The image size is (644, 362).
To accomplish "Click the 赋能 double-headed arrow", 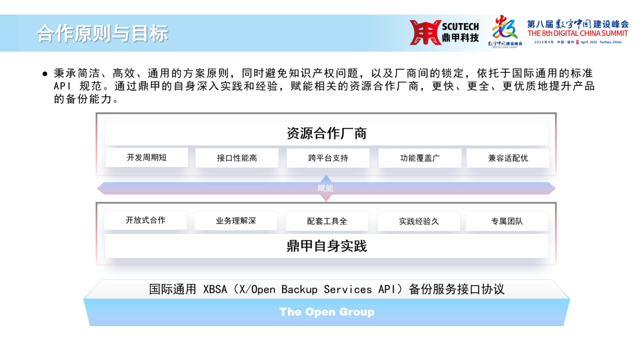I will pyautogui.click(x=326, y=188).
